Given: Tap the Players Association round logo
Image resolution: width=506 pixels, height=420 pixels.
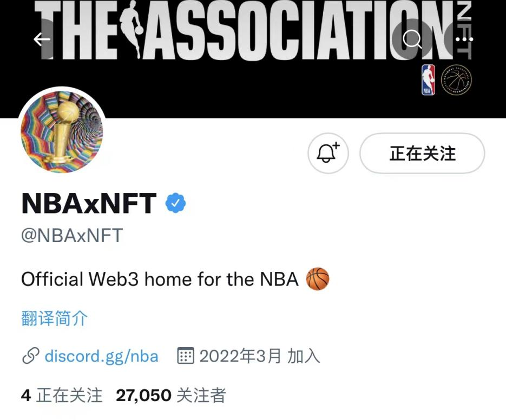Looking at the screenshot, I should (x=456, y=80).
